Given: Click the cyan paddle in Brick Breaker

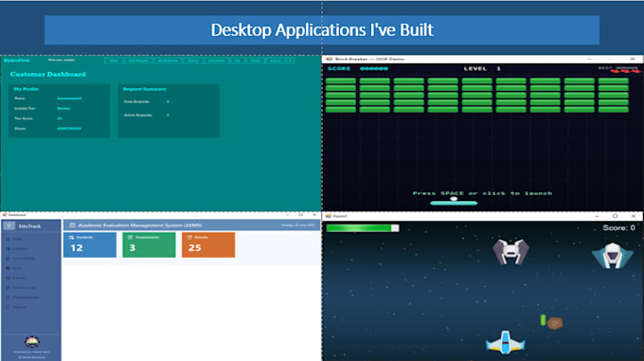Looking at the screenshot, I should [x=454, y=203].
